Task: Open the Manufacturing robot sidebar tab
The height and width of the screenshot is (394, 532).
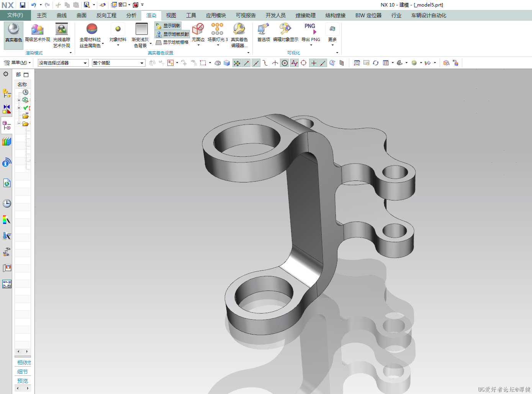Action: point(7,252)
